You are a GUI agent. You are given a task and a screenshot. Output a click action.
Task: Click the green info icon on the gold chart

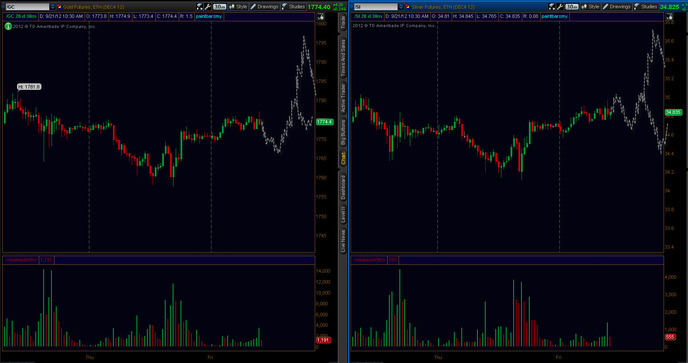[x=8, y=26]
